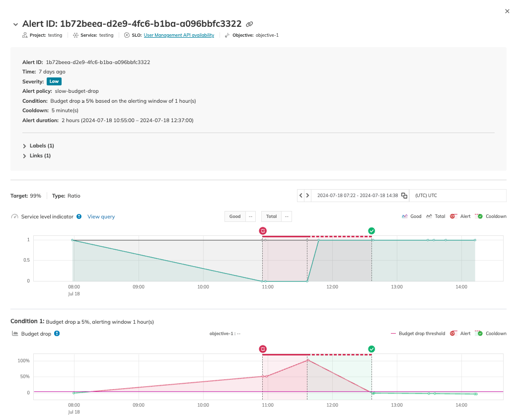
Task: Click the alert link icon beside the Alert ID
Action: pos(248,24)
